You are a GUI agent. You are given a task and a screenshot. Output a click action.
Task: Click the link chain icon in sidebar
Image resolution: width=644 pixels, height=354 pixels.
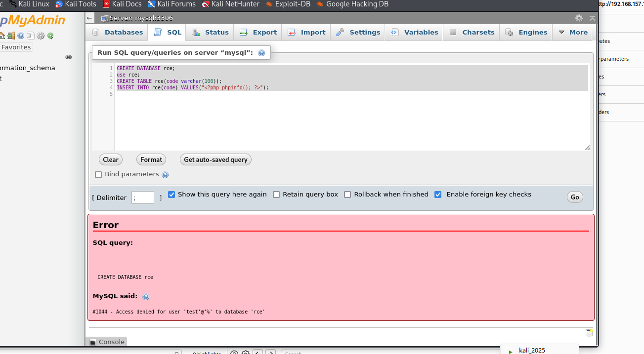click(69, 57)
